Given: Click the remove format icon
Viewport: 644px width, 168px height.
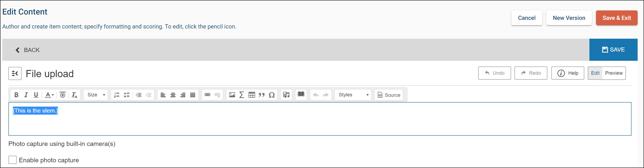Looking at the screenshot, I should click(x=74, y=95).
